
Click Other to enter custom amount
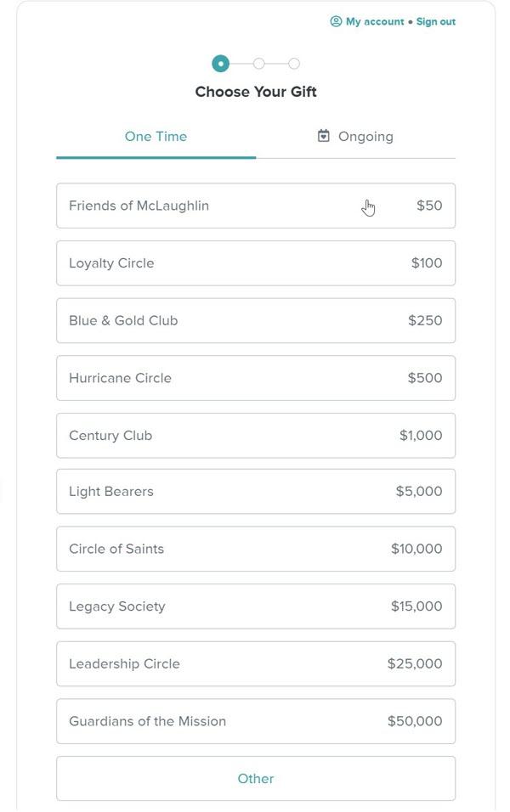[x=255, y=779]
